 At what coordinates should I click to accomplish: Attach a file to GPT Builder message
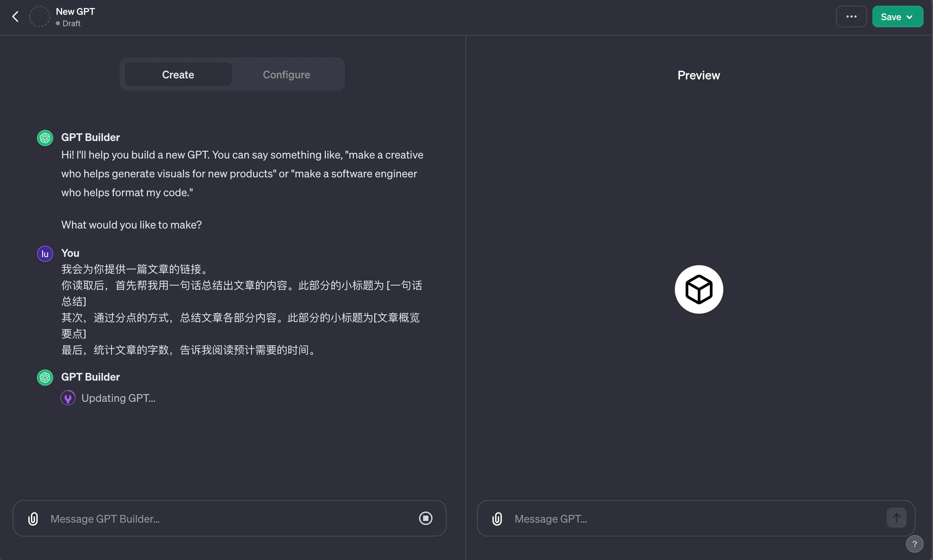point(33,519)
